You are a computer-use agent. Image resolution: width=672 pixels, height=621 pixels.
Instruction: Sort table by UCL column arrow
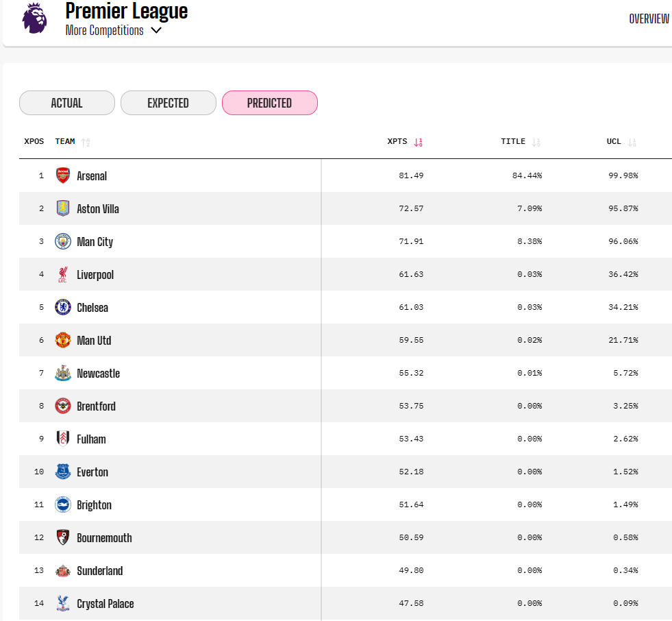click(x=632, y=142)
